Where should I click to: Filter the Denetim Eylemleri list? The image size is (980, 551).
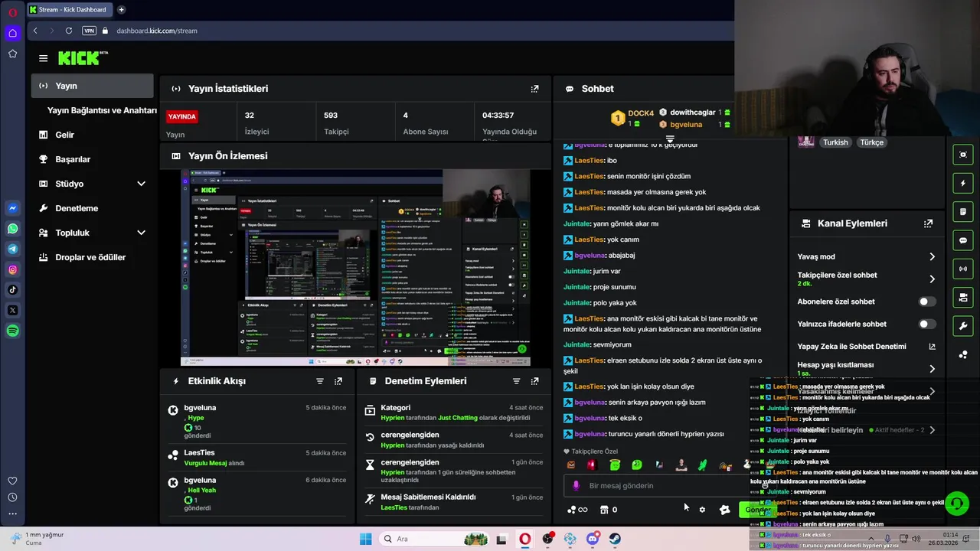516,381
